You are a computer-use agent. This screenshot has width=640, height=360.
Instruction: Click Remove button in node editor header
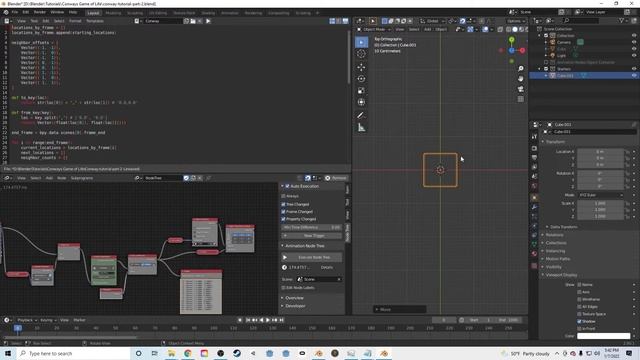336,178
